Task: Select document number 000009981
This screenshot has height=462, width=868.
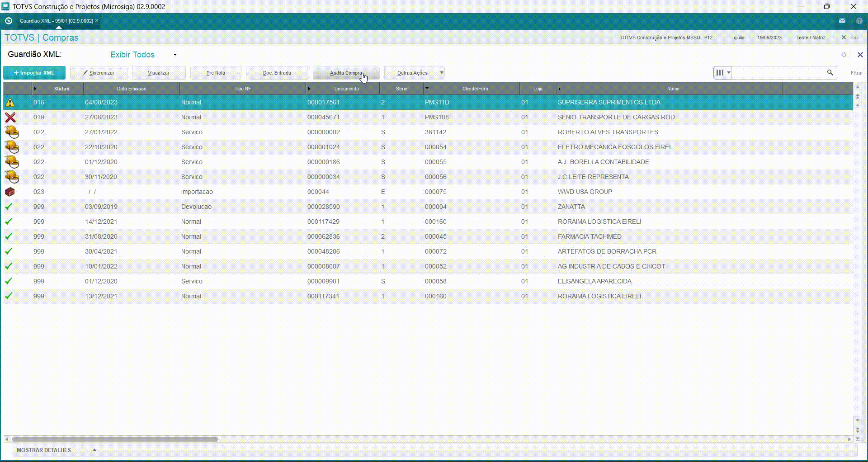Action: click(323, 281)
